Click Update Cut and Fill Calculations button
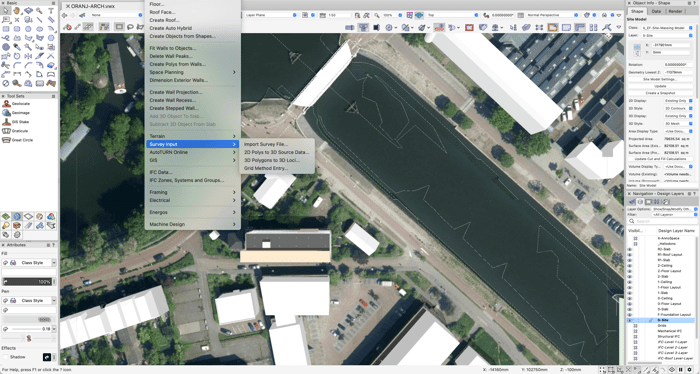 pos(660,159)
